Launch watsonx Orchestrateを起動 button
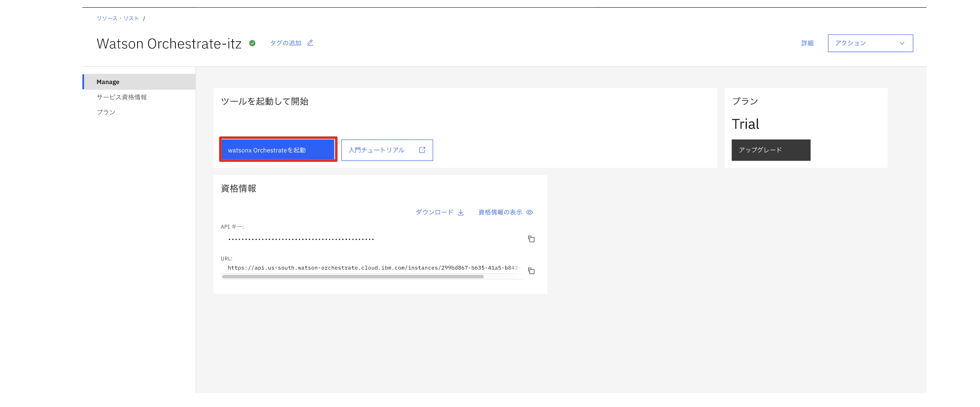The height and width of the screenshot is (407, 980). tap(278, 150)
